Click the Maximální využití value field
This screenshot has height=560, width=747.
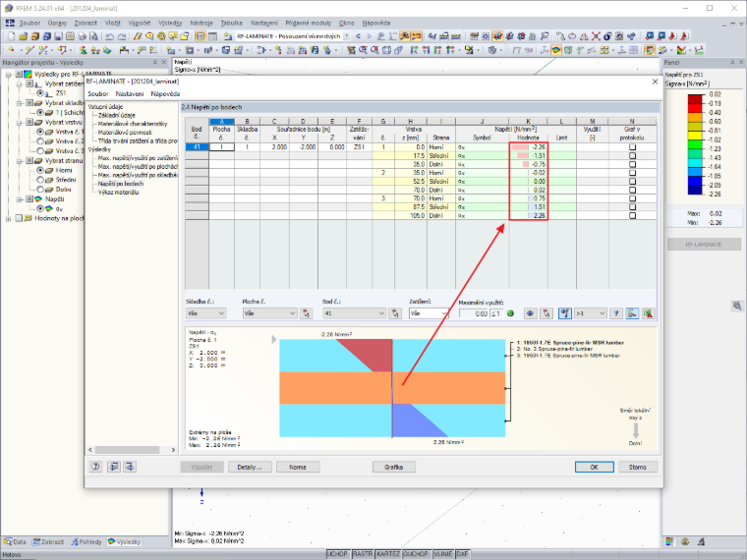click(x=474, y=313)
